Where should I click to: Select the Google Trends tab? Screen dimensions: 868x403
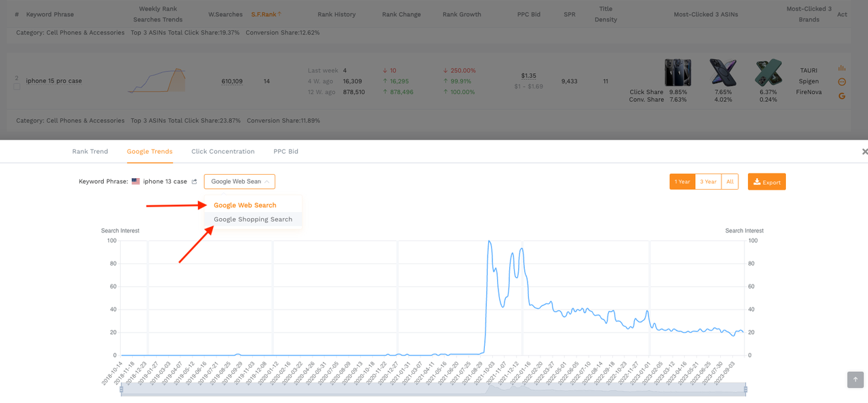[x=150, y=152]
